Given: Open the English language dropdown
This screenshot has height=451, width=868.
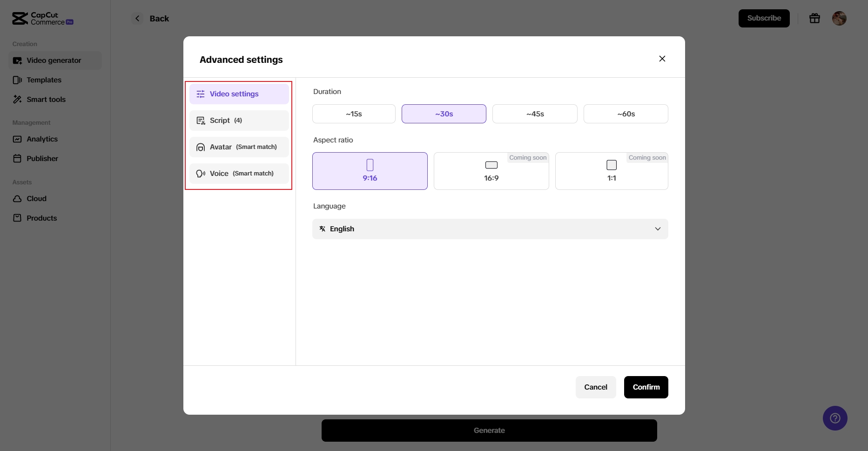Looking at the screenshot, I should (x=490, y=229).
